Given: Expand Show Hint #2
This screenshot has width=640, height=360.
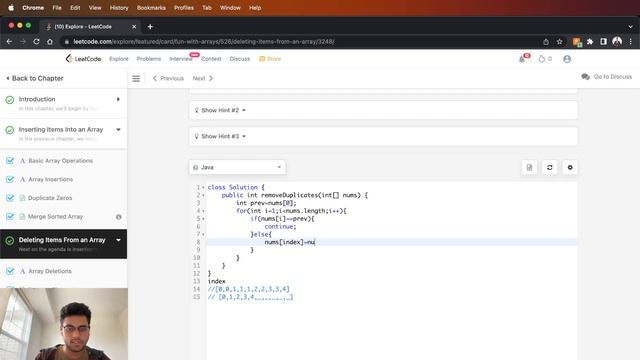Looking at the screenshot, I should (383, 110).
